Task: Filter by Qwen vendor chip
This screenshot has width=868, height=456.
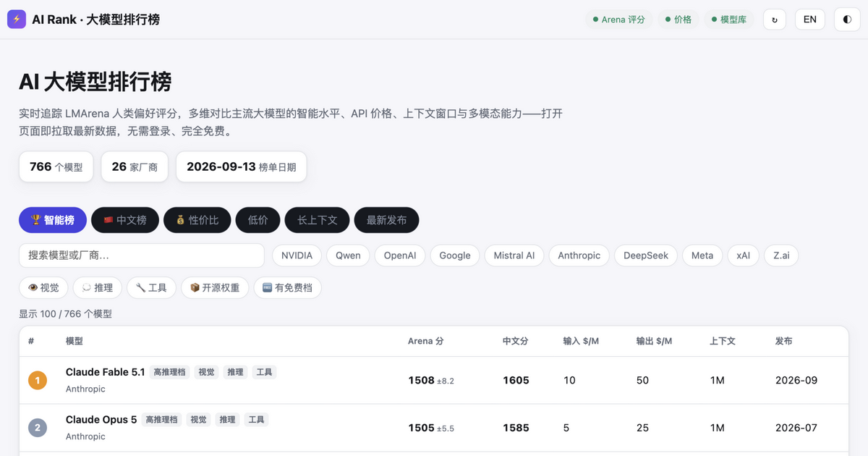Action: click(349, 256)
